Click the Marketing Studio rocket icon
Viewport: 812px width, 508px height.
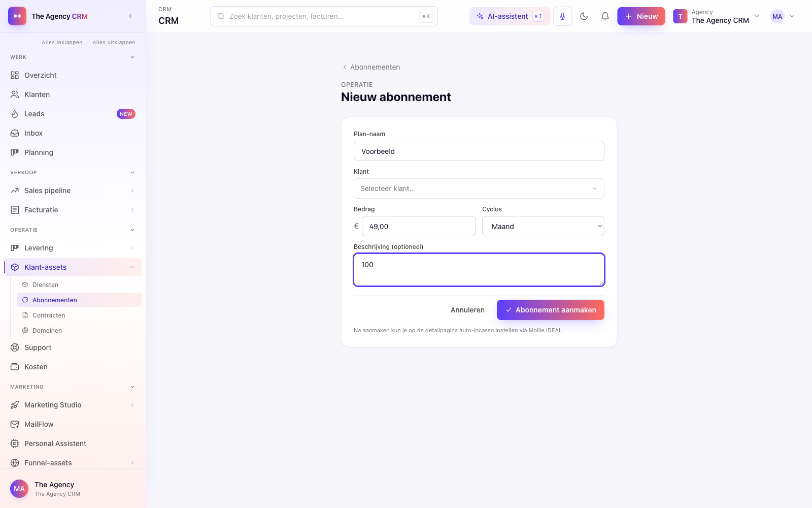15,405
